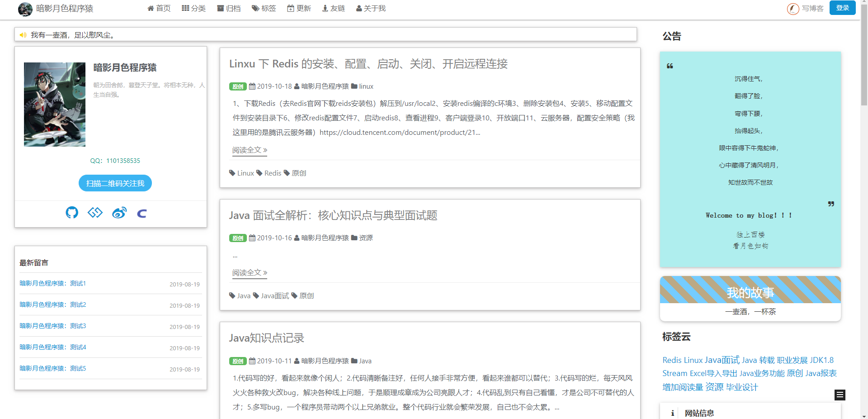Viewport: 868px width, 419px height.
Task: Open the 分类 menu item
Action: pyautogui.click(x=194, y=8)
